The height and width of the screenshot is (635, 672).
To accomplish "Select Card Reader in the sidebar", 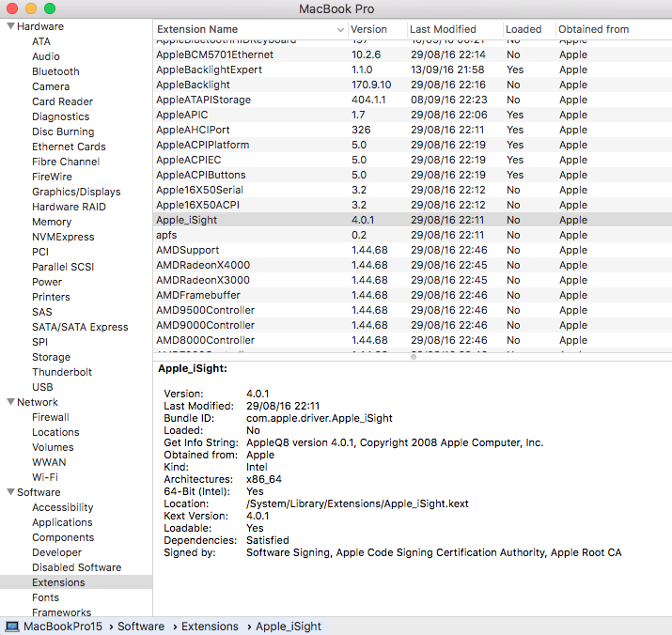I will [x=63, y=101].
